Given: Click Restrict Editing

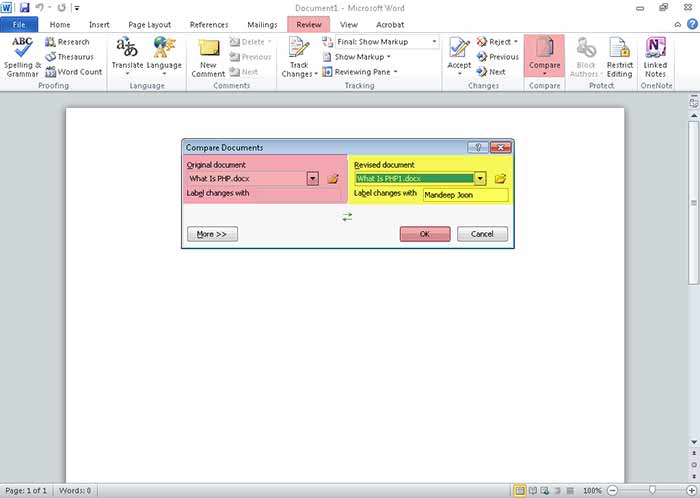Looking at the screenshot, I should pos(620,58).
